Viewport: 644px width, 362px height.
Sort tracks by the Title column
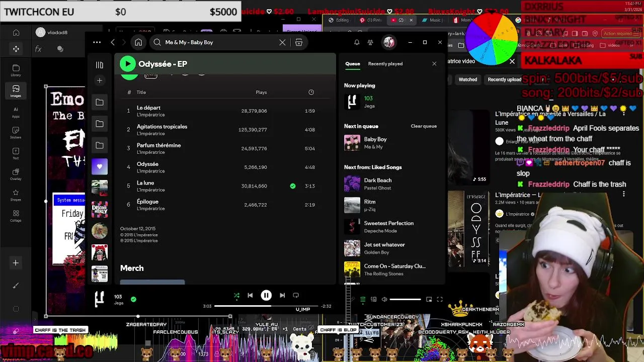point(141,93)
